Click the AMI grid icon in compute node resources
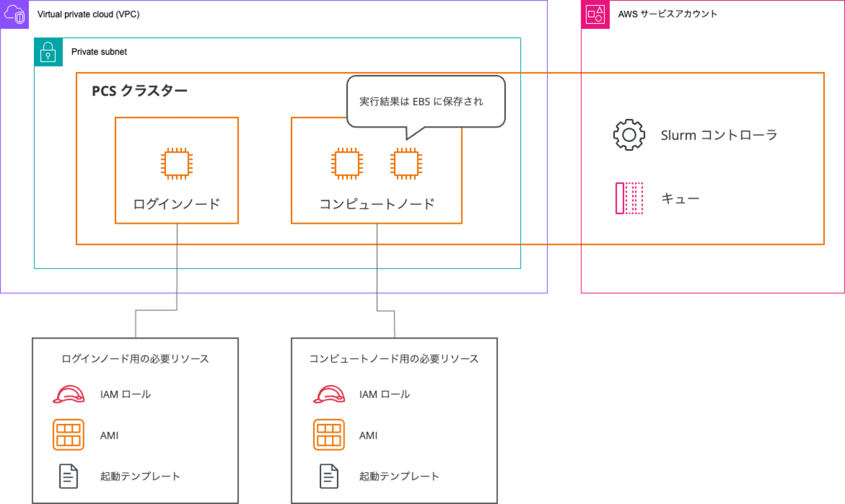Screen dimensions: 845x504 329,435
